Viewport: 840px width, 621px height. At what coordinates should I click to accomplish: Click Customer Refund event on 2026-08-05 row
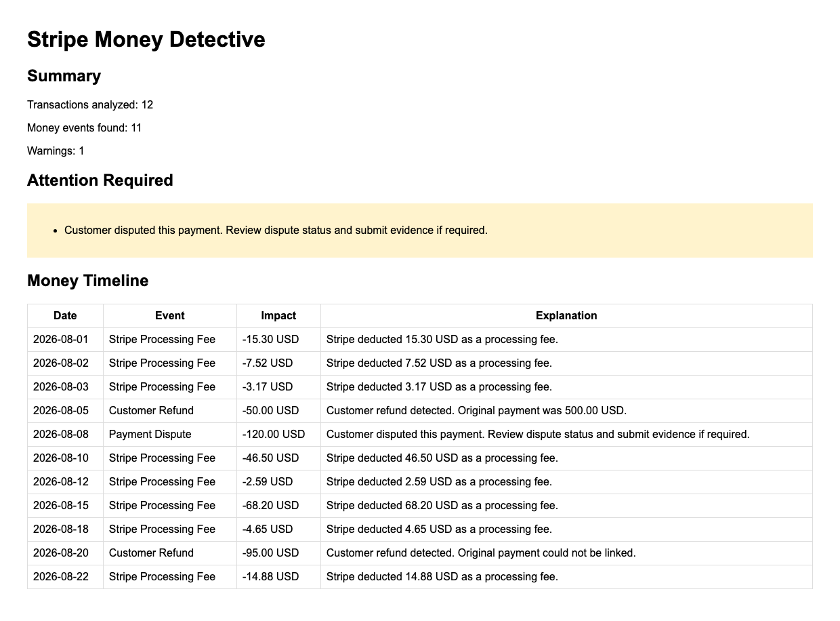pyautogui.click(x=170, y=411)
